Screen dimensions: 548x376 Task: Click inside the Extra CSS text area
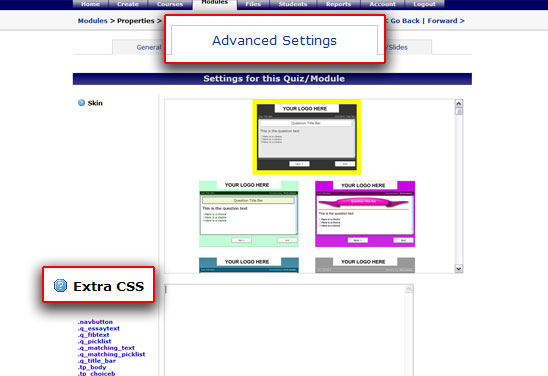pos(285,330)
